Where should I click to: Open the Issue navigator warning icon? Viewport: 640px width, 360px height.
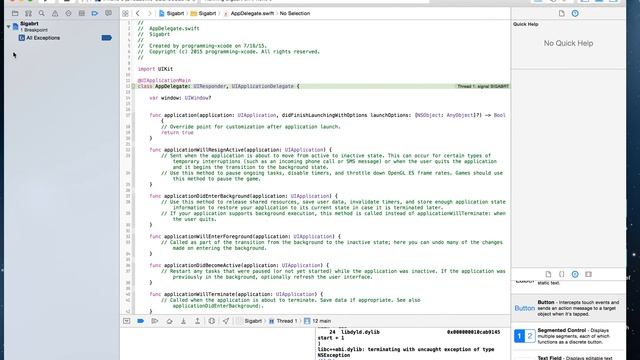pyautogui.click(x=55, y=13)
